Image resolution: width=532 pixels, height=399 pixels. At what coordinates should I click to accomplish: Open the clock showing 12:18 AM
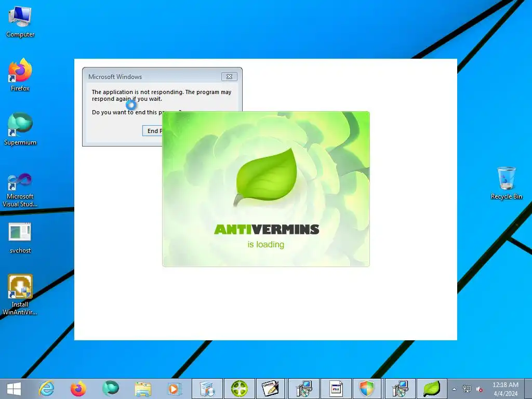505,389
